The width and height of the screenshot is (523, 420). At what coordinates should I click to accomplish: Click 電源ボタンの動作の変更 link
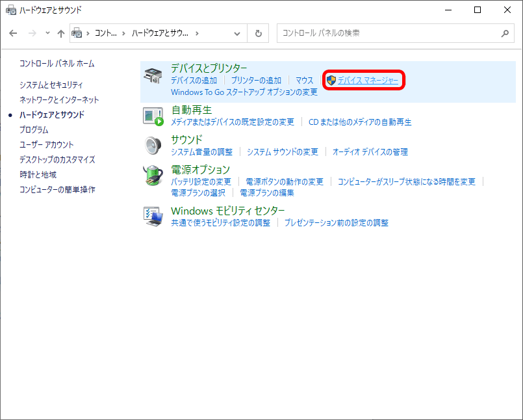point(285,181)
